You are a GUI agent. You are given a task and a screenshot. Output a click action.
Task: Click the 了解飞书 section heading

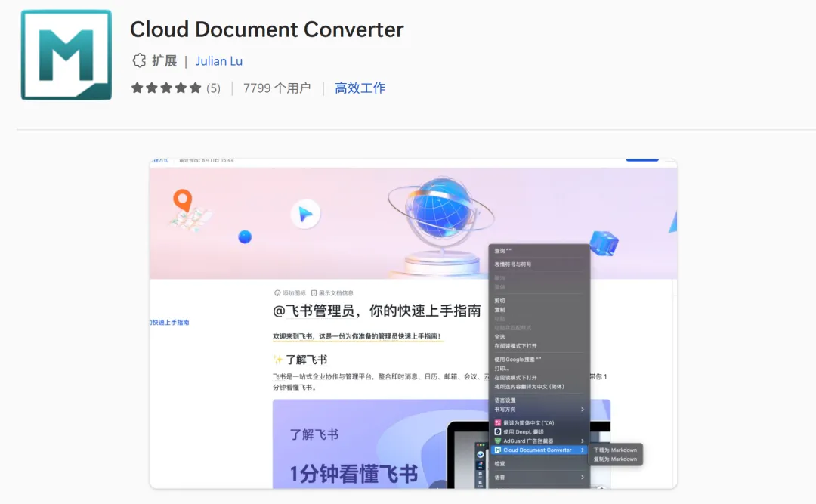tap(306, 360)
